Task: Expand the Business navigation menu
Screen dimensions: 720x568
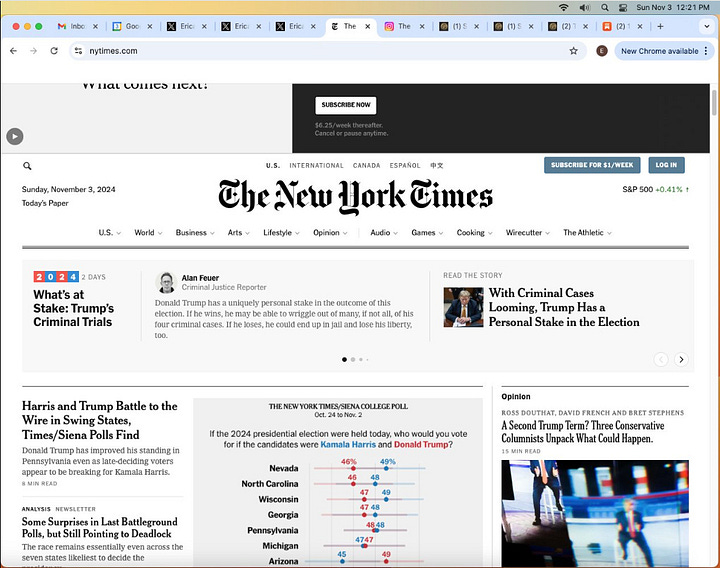Action: [195, 233]
